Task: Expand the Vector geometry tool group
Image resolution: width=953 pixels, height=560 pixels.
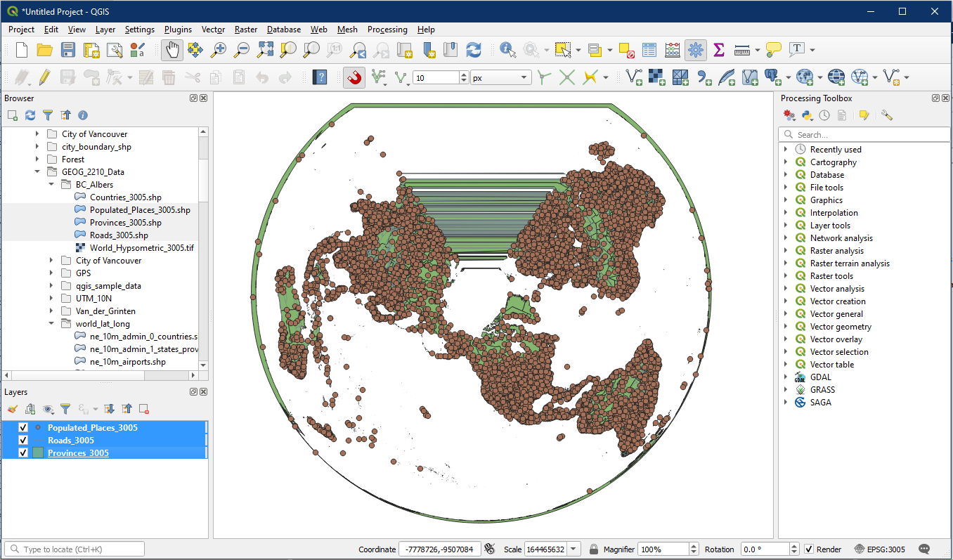Action: click(786, 327)
